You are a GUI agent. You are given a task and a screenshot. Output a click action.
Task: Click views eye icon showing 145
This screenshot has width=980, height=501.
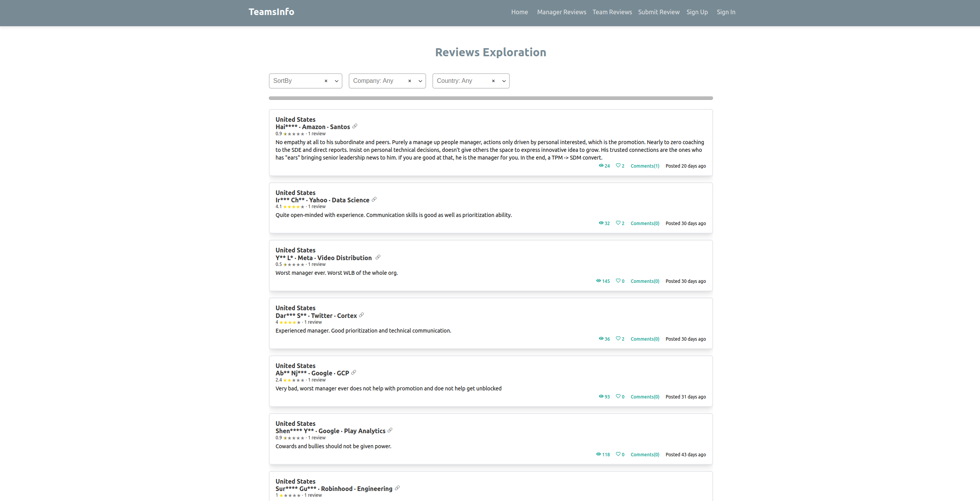[x=599, y=281]
